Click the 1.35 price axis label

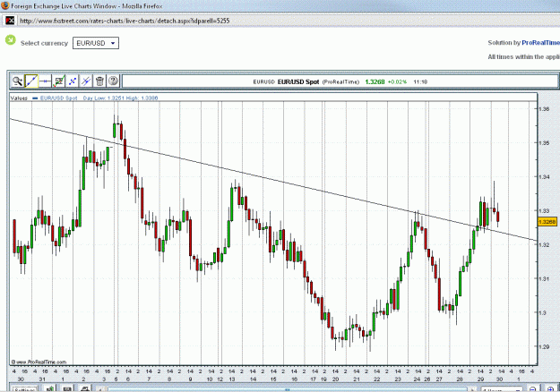tap(544, 142)
